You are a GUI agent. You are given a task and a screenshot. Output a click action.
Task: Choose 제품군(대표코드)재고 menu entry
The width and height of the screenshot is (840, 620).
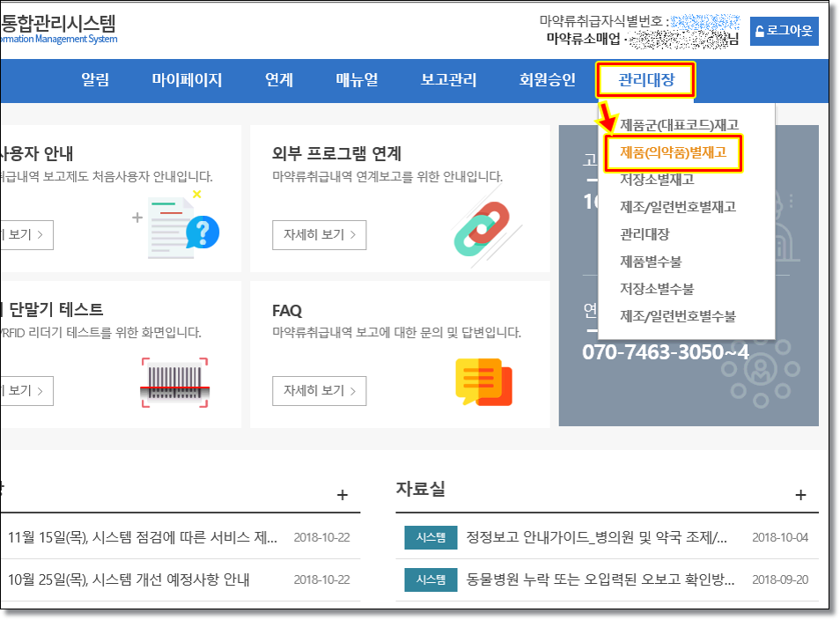coord(679,125)
